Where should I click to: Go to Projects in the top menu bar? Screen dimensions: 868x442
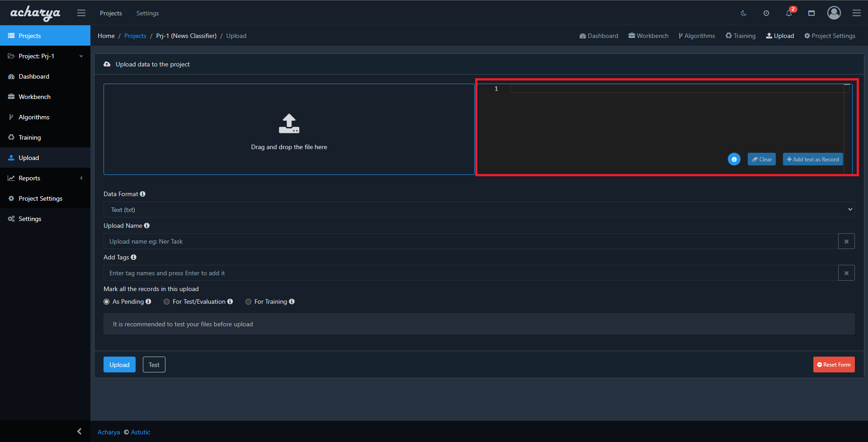(x=111, y=13)
